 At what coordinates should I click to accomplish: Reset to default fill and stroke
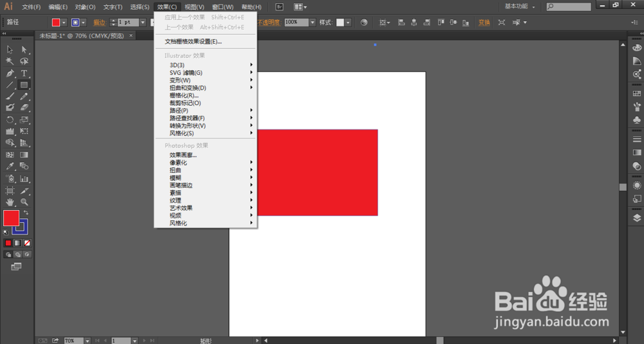(x=6, y=232)
